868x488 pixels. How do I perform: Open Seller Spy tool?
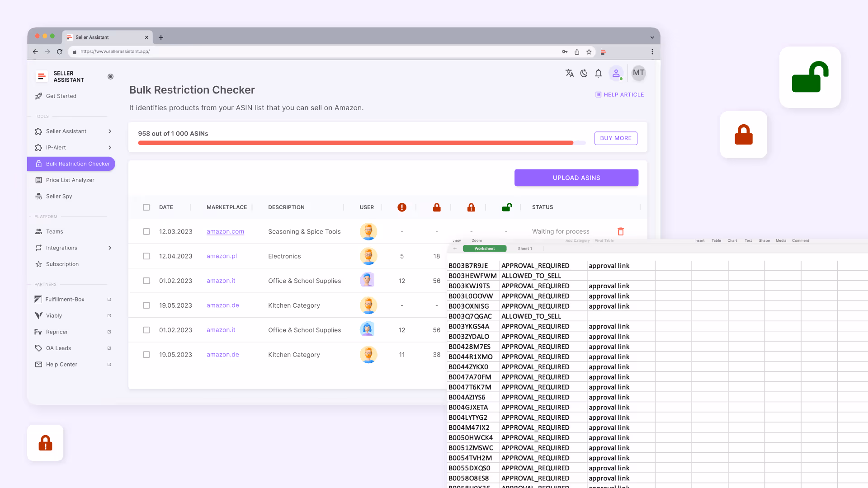59,196
